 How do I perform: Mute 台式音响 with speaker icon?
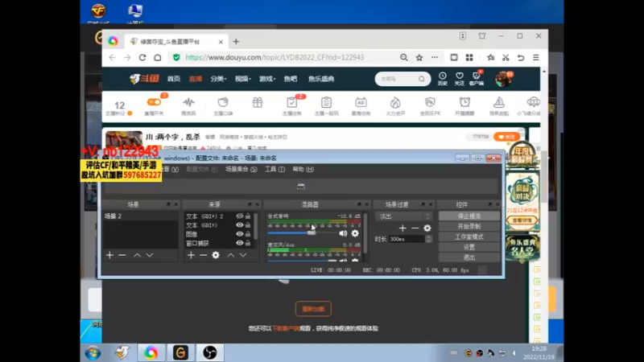pyautogui.click(x=343, y=233)
